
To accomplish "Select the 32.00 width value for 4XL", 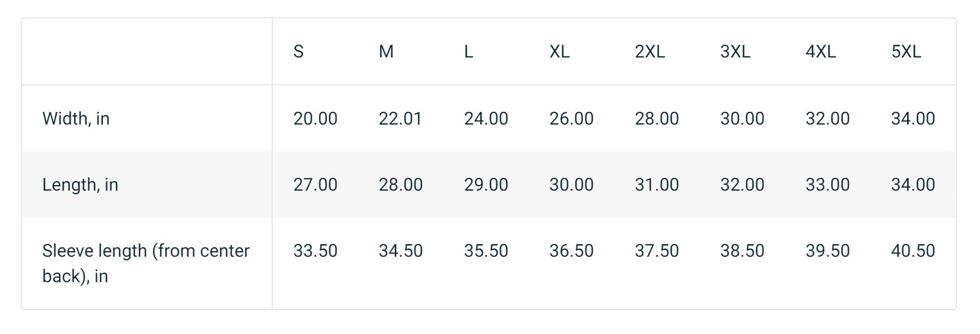I will [x=827, y=119].
